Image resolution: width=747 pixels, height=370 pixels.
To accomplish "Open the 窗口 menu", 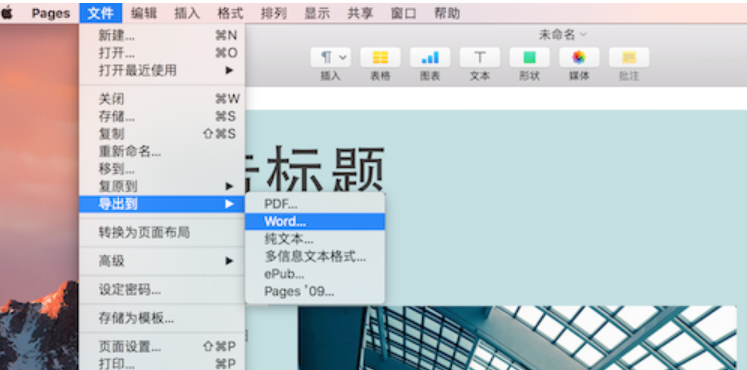I will (x=404, y=13).
